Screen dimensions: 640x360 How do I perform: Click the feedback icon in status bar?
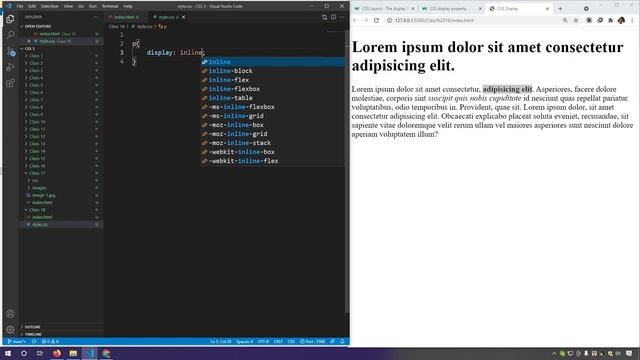click(x=333, y=342)
